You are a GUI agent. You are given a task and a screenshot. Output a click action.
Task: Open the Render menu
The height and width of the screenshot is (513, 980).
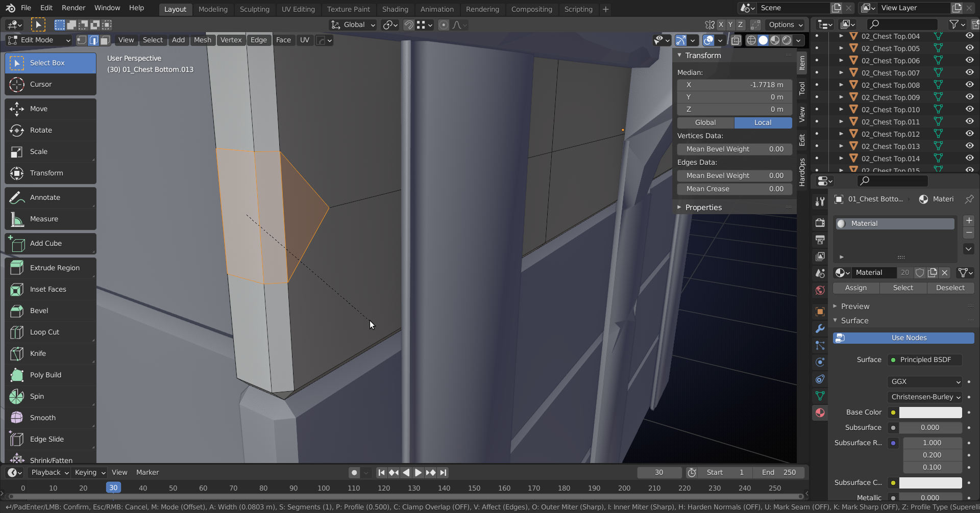click(x=73, y=8)
